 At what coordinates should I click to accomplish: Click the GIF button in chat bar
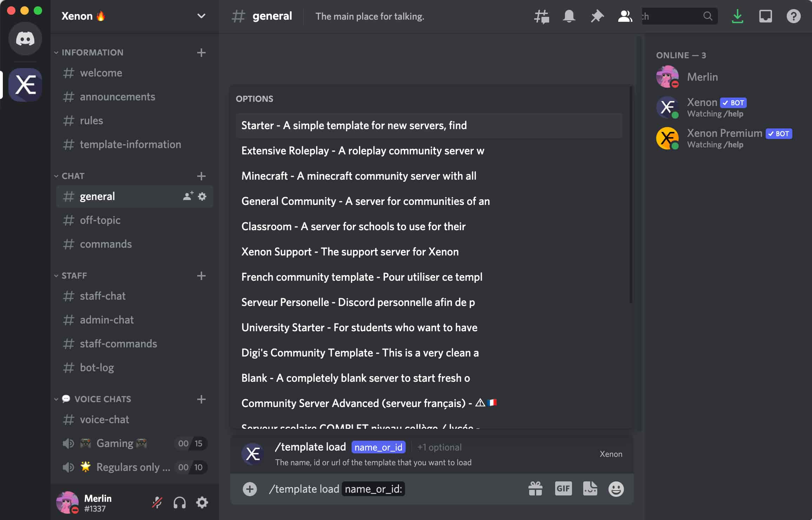563,489
